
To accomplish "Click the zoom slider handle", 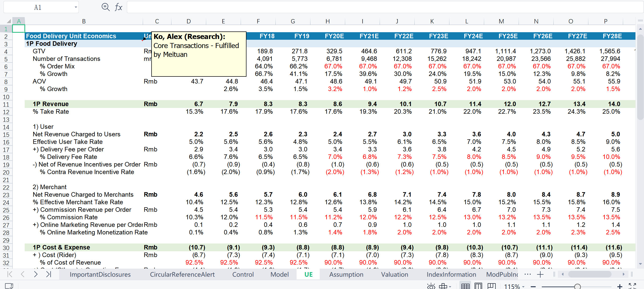I will point(578,286).
